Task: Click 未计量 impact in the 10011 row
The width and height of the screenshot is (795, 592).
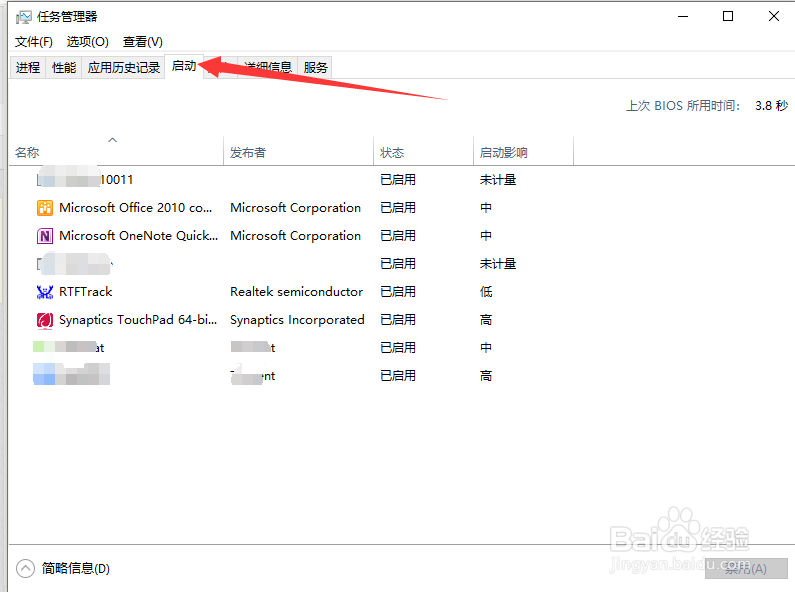Action: (x=498, y=180)
